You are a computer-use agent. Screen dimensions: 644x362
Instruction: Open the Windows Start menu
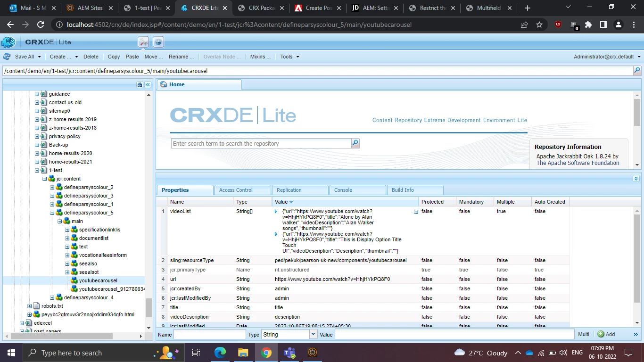pos(11,353)
